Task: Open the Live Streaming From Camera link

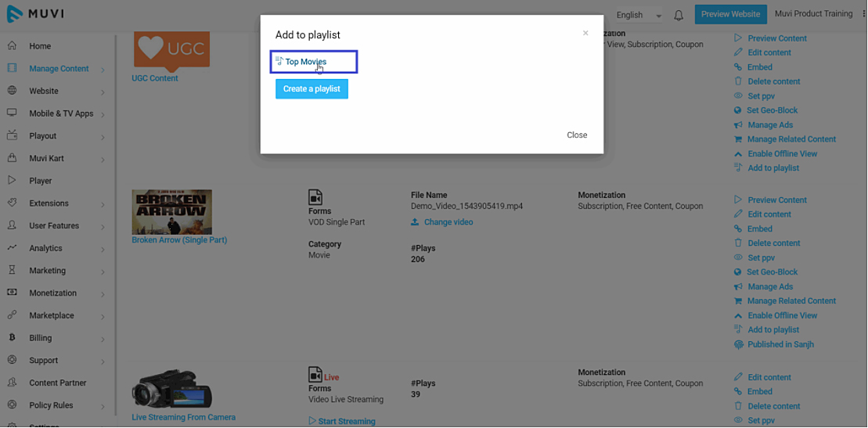Action: pos(184,417)
